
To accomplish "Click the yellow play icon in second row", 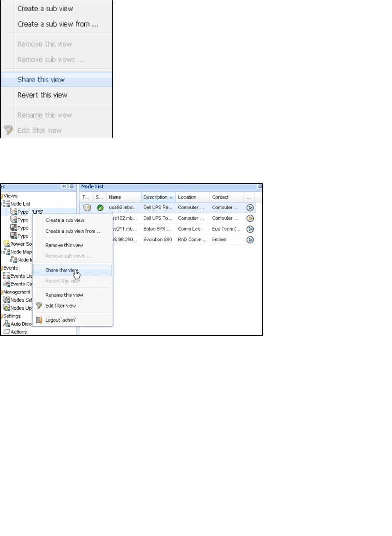I will [x=250, y=218].
